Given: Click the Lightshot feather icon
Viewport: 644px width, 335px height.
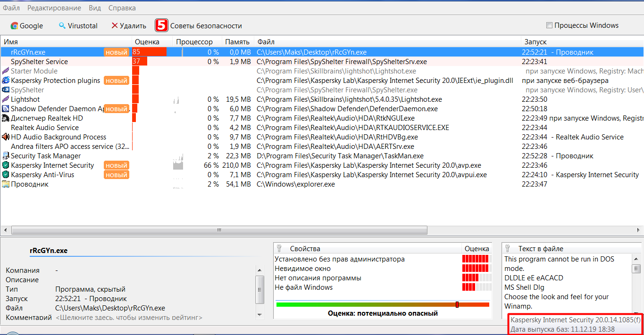Looking at the screenshot, I should pyautogui.click(x=6, y=99).
